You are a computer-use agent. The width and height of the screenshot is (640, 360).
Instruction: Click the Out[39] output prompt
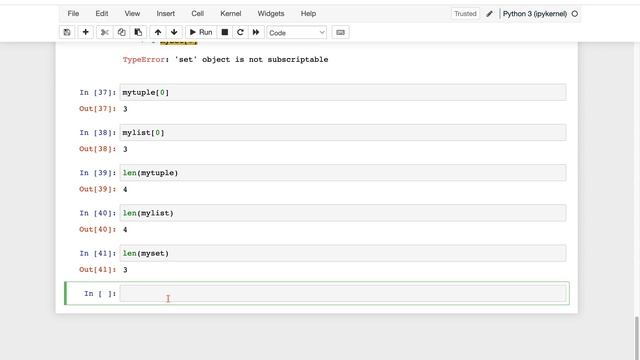[98, 189]
